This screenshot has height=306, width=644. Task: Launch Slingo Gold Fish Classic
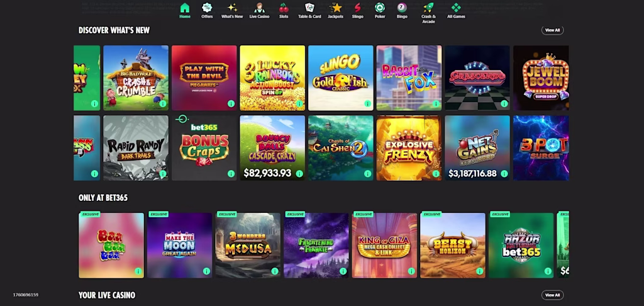click(340, 77)
